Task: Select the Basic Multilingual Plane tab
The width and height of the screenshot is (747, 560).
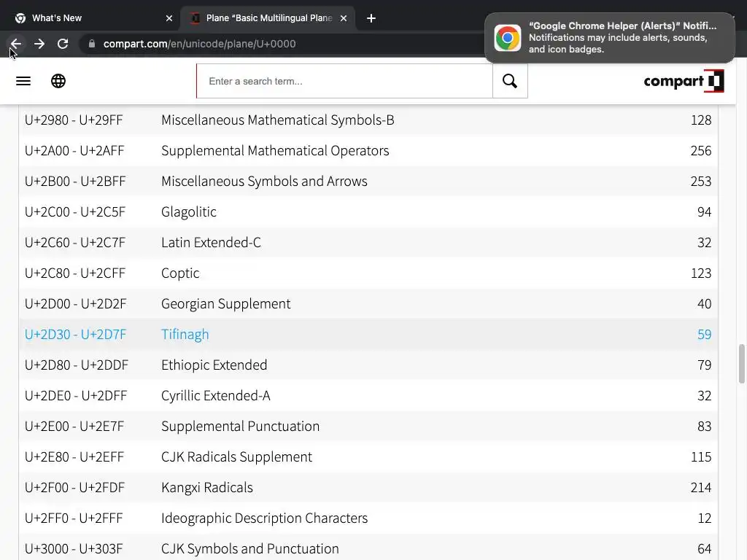Action: [263, 18]
